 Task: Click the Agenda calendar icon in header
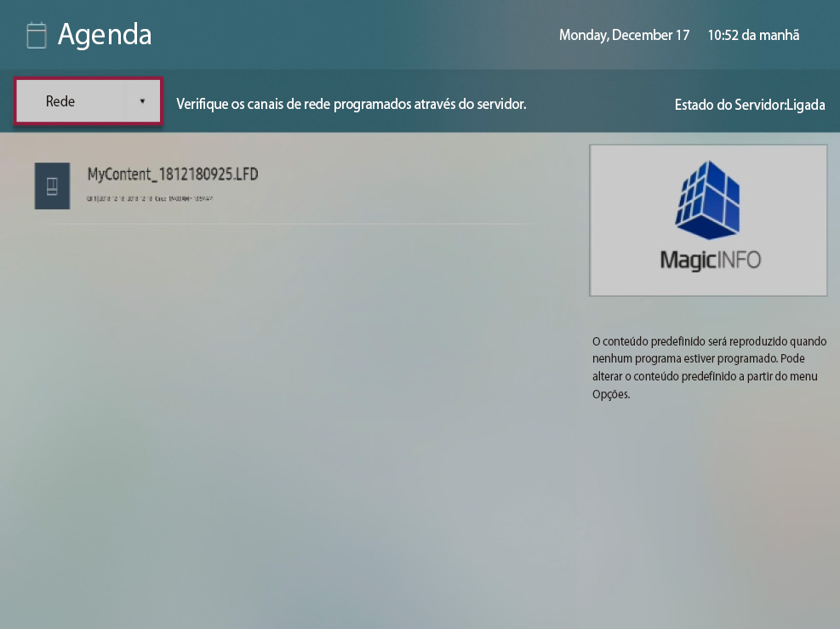click(x=37, y=36)
